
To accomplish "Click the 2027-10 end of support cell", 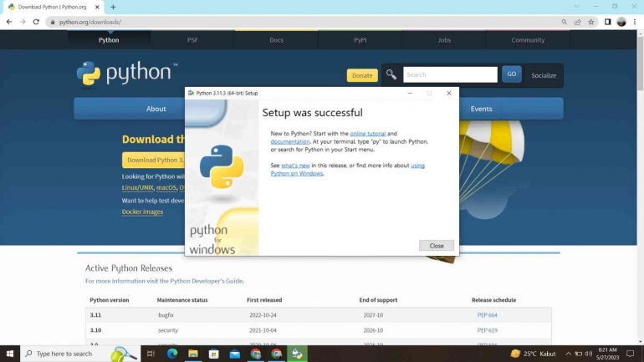I will tap(373, 315).
